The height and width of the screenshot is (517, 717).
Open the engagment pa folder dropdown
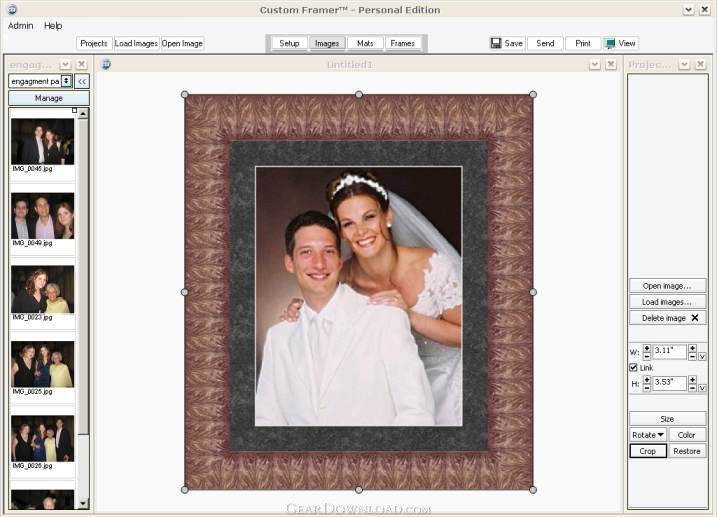point(66,81)
